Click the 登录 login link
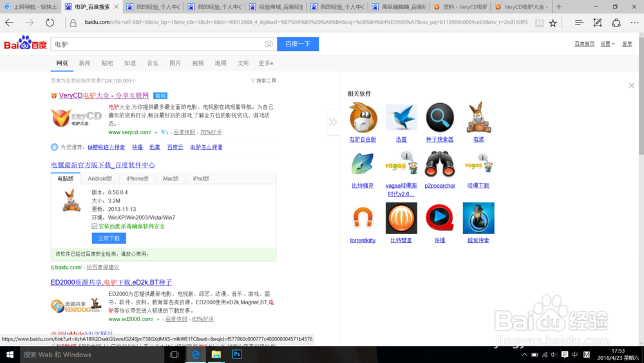 tap(627, 44)
